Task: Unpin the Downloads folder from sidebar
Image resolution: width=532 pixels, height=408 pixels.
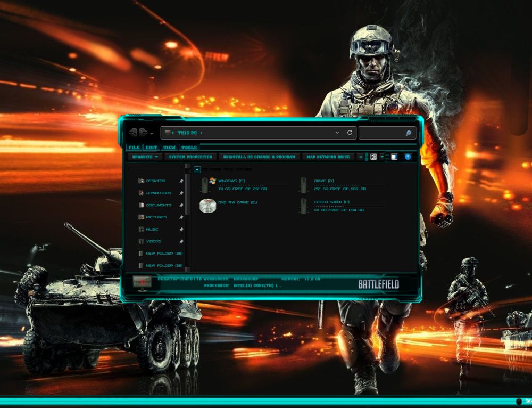Action: pyautogui.click(x=180, y=193)
